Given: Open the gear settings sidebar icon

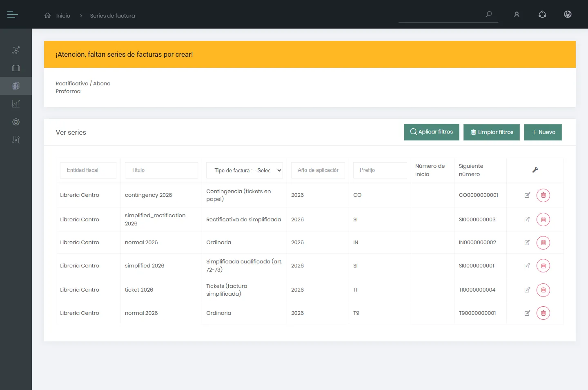Looking at the screenshot, I should click(16, 122).
